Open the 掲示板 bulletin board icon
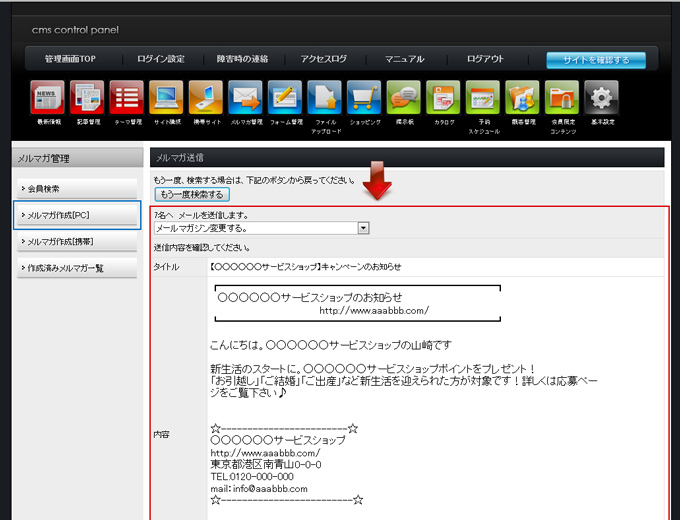This screenshot has width=680, height=520. 403,98
